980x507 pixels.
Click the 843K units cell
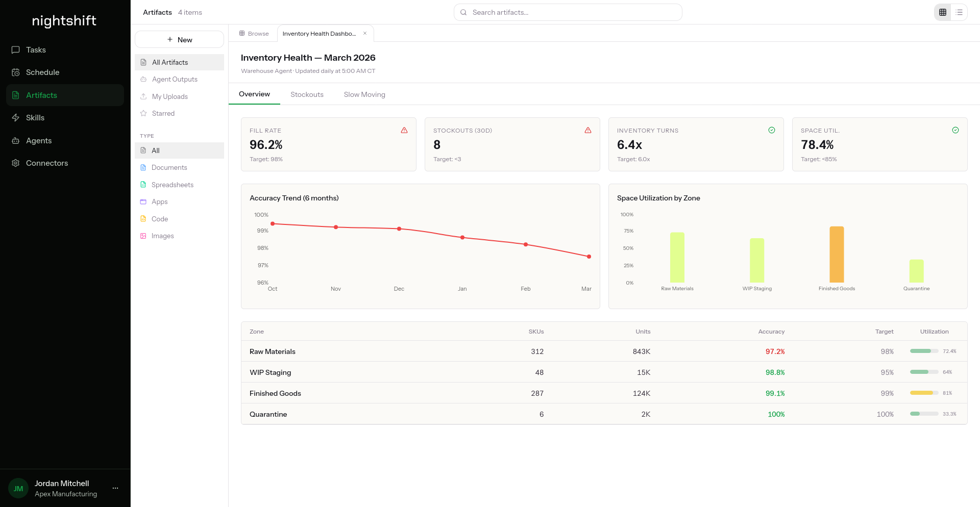(x=642, y=351)
